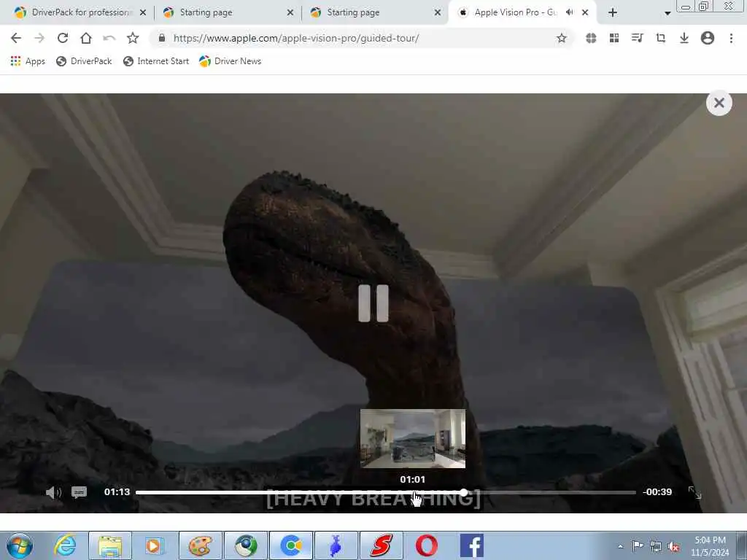Click the crop screenshot toolbar icon
The height and width of the screenshot is (560, 747).
coord(661,38)
